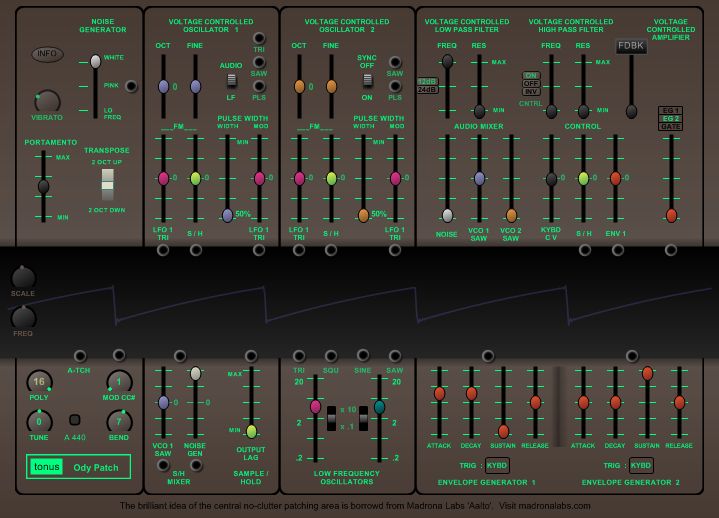Screen dimensions: 719x518
Task: Click the scope FREQ knob
Action: point(23,317)
